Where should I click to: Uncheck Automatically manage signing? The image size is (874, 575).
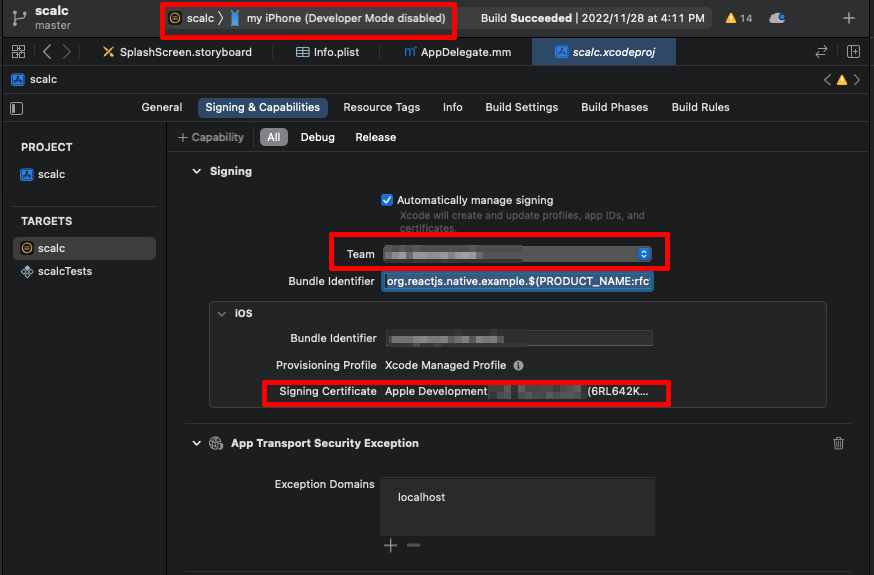coord(387,200)
